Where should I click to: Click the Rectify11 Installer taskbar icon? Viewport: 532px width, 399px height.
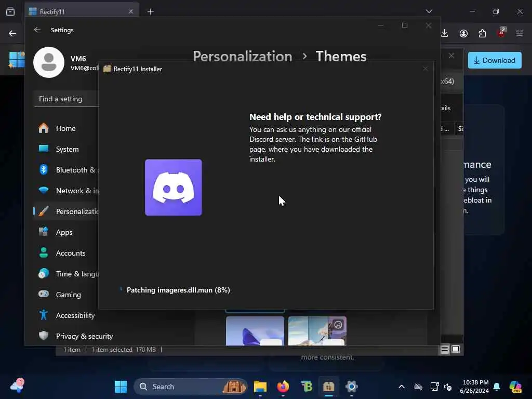tap(329, 387)
